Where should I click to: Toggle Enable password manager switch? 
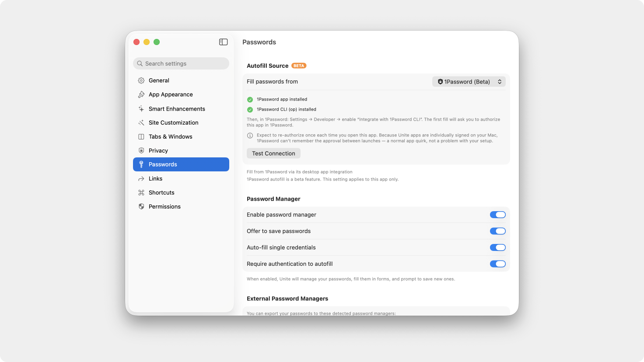click(498, 215)
